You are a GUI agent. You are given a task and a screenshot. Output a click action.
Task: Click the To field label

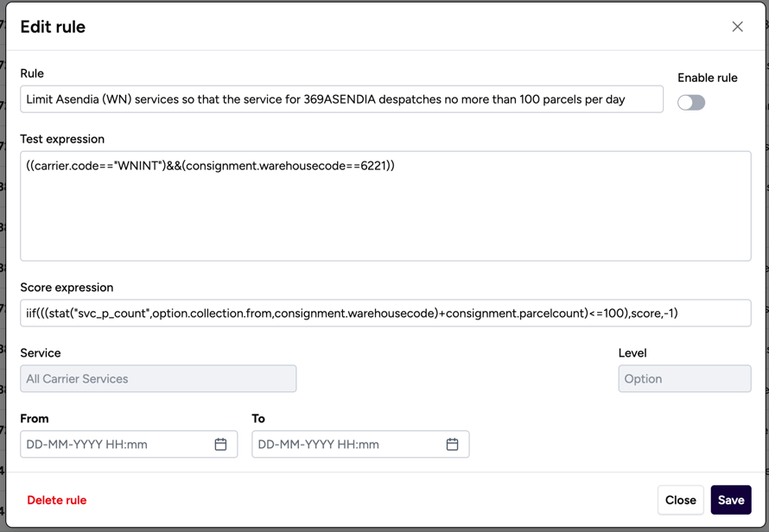coord(258,419)
